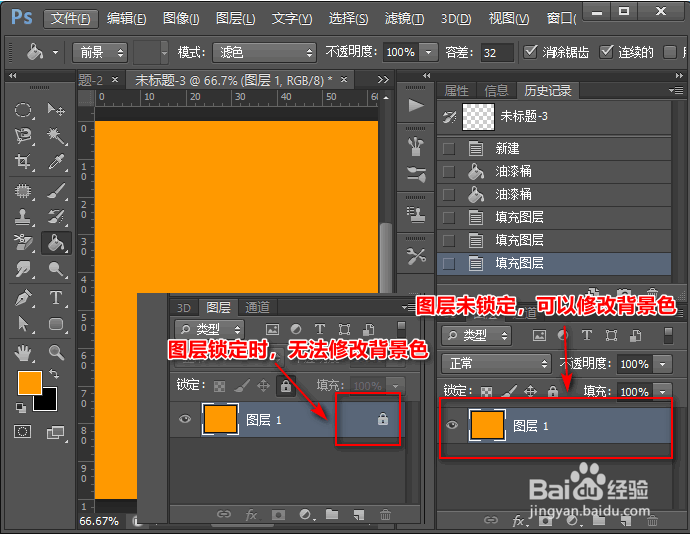Expand the hidden document tabs list

[383, 80]
